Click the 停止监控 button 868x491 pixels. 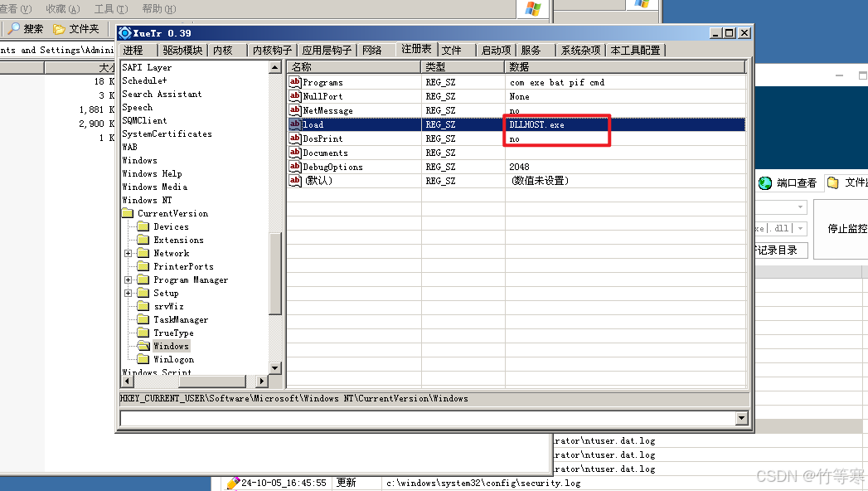[846, 229]
